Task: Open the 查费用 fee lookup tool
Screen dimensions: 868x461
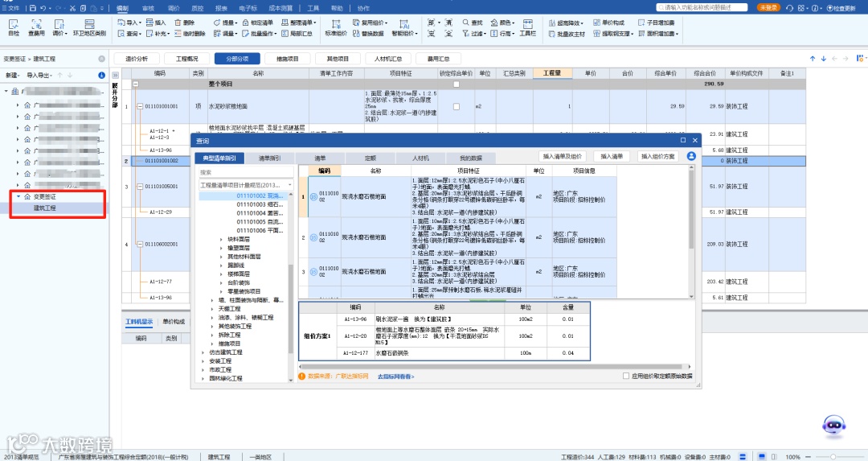Action: 36,27
